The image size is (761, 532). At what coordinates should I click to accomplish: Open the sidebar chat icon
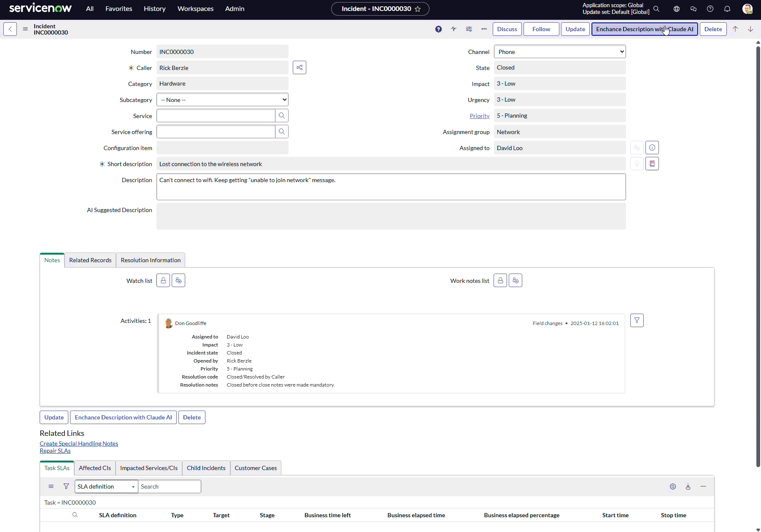click(693, 9)
